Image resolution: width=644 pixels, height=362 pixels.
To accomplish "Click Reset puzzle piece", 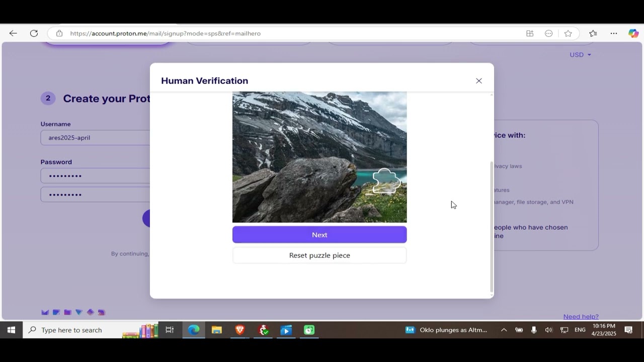I will point(319,255).
